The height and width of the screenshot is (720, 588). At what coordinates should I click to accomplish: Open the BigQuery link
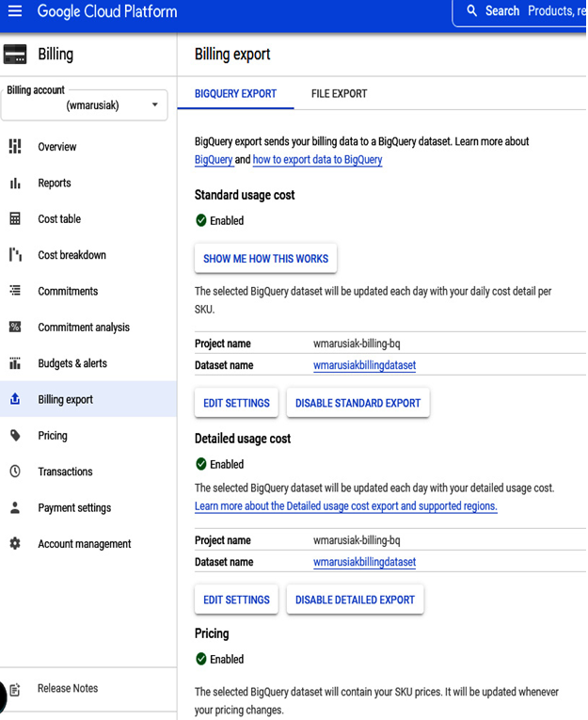(x=214, y=159)
